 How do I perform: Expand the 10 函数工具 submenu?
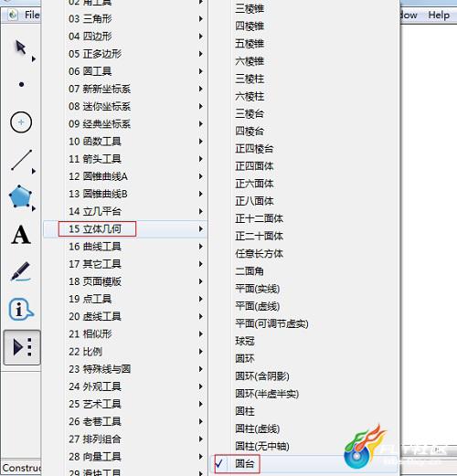(x=125, y=142)
